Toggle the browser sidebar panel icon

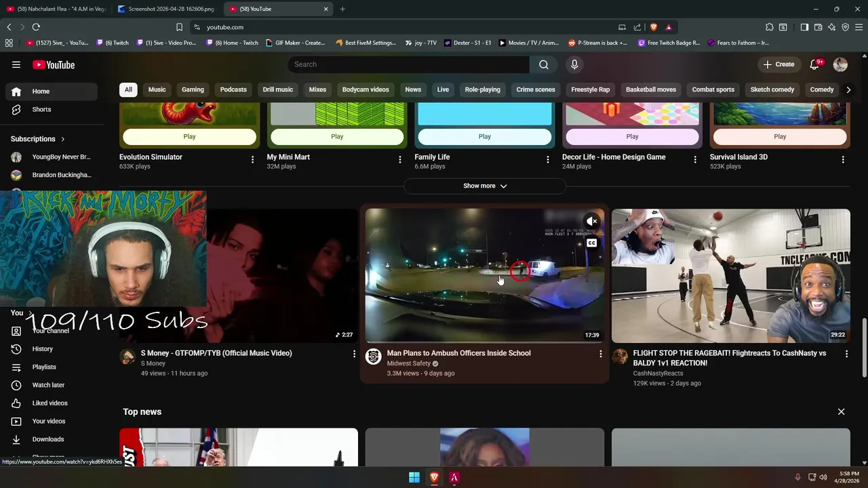[804, 27]
